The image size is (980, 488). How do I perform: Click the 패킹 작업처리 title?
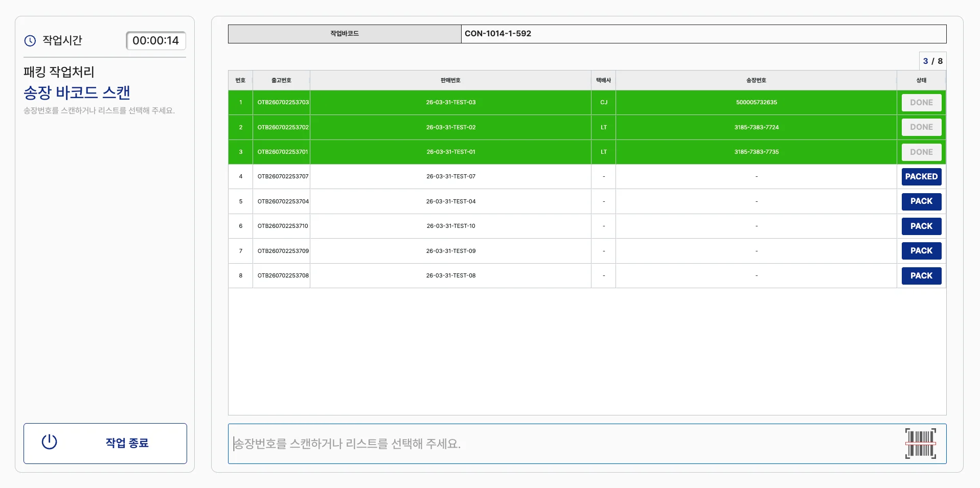[x=59, y=72]
